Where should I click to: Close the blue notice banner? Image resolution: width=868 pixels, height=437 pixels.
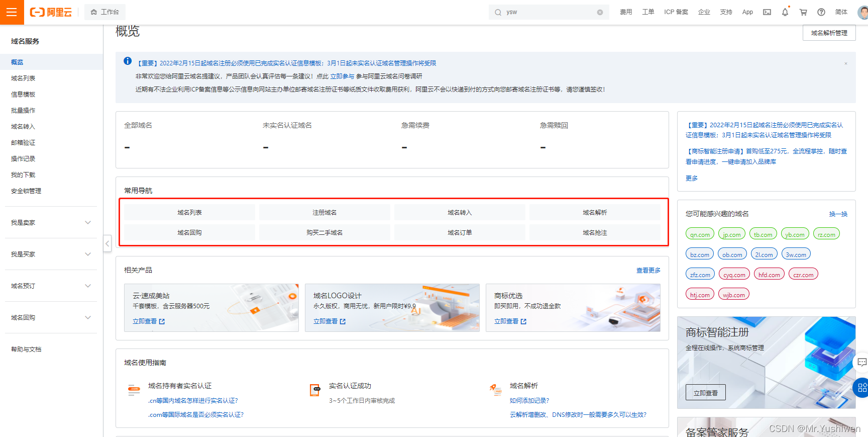[845, 63]
